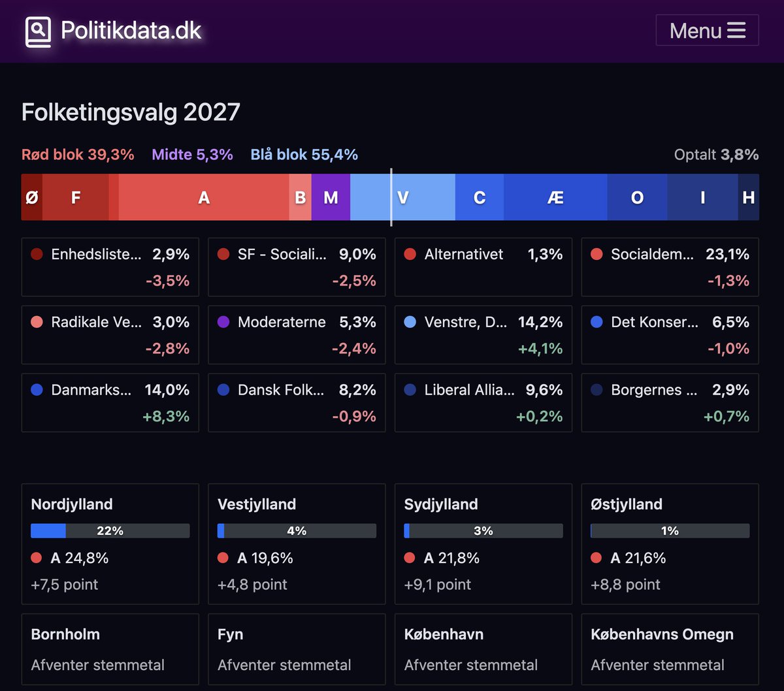The width and height of the screenshot is (784, 691).
Task: Open the Liberal Alliance party card
Action: pyautogui.click(x=483, y=403)
